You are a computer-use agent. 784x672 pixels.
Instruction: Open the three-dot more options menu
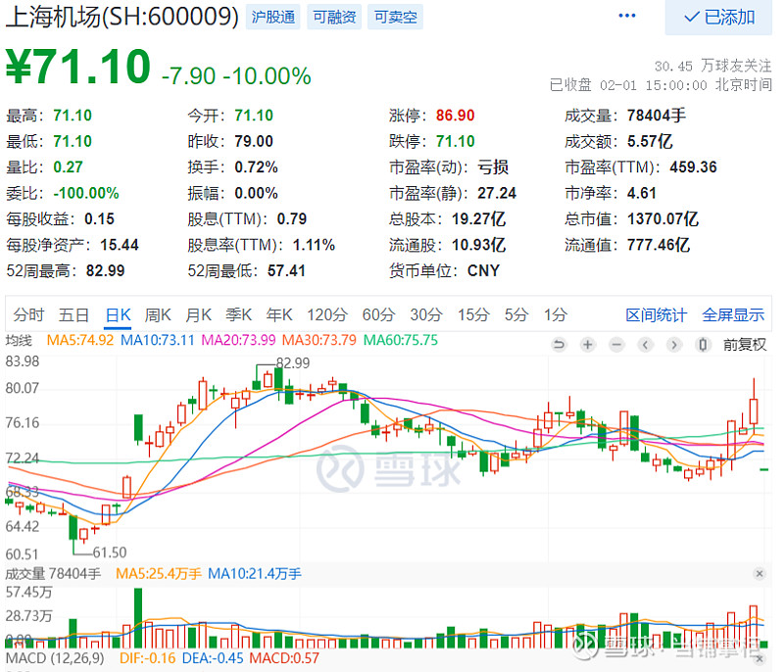pos(626,16)
